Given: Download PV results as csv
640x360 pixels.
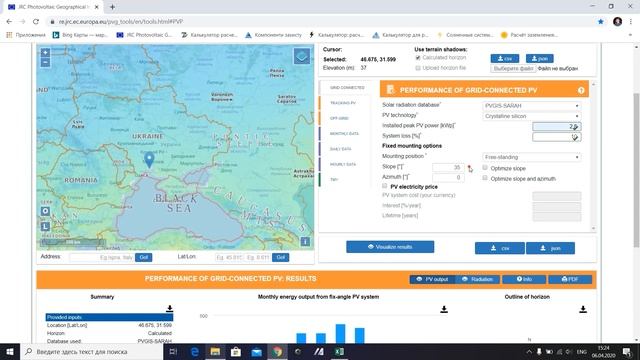Looking at the screenshot, I should 500,248.
